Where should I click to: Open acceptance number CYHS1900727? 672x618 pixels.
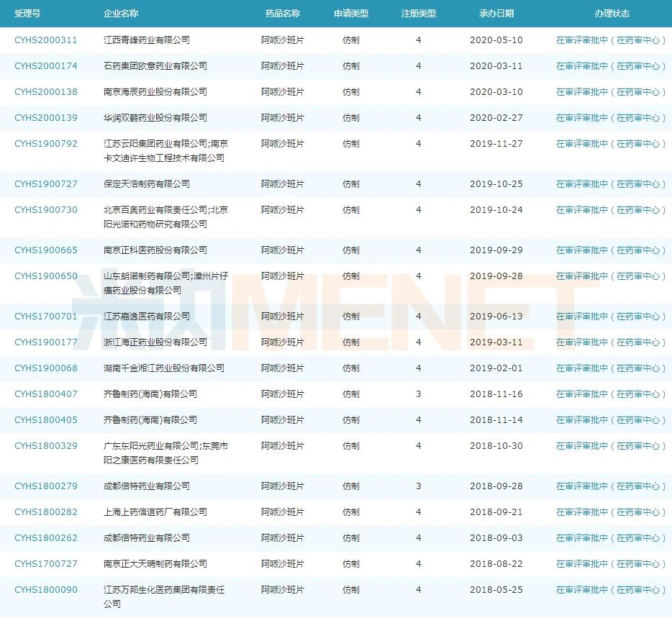46,184
